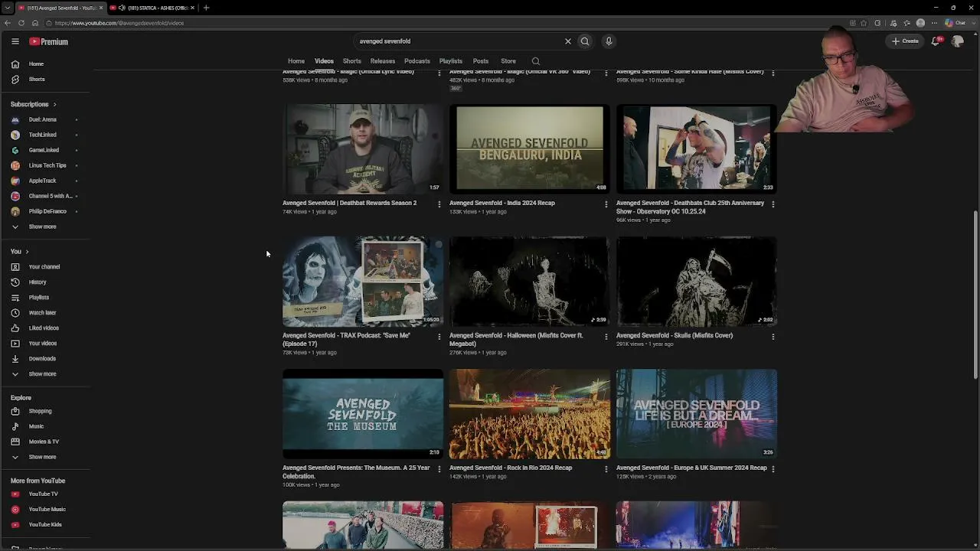Click the browser back arrow
The height and width of the screenshot is (551, 980).
[x=8, y=23]
